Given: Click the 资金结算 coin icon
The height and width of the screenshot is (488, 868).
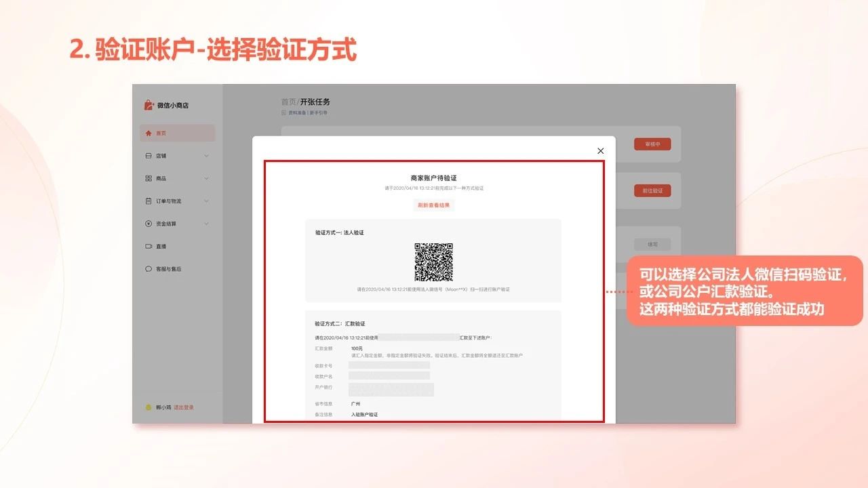Looking at the screenshot, I should click(x=149, y=224).
